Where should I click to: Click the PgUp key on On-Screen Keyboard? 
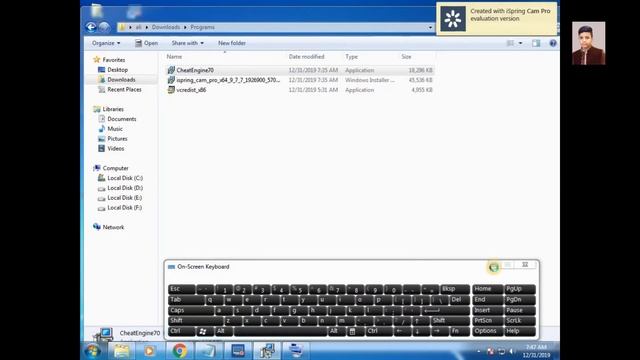point(520,289)
